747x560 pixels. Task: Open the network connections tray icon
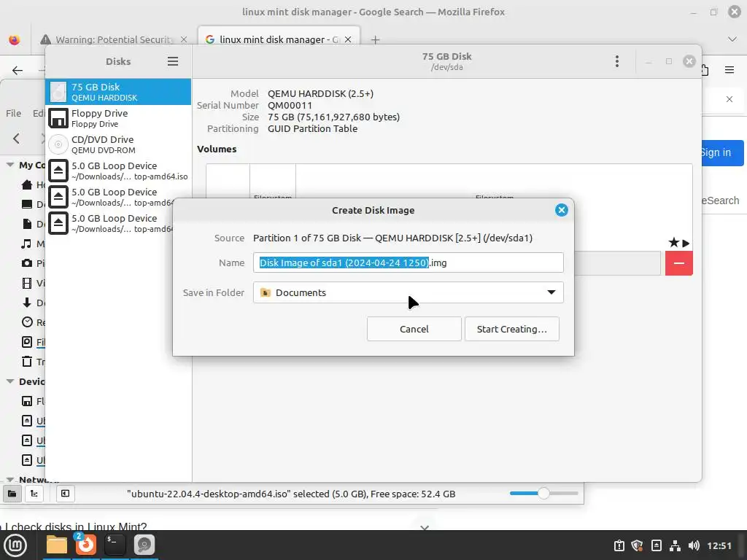(x=675, y=545)
